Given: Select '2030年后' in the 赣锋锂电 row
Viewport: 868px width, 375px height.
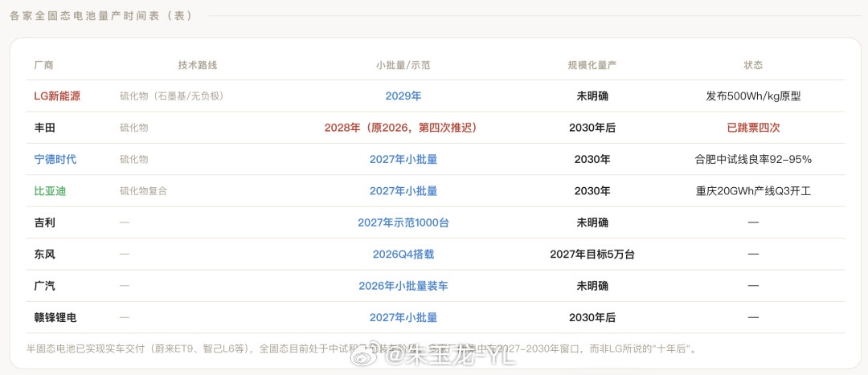Looking at the screenshot, I should [592, 317].
